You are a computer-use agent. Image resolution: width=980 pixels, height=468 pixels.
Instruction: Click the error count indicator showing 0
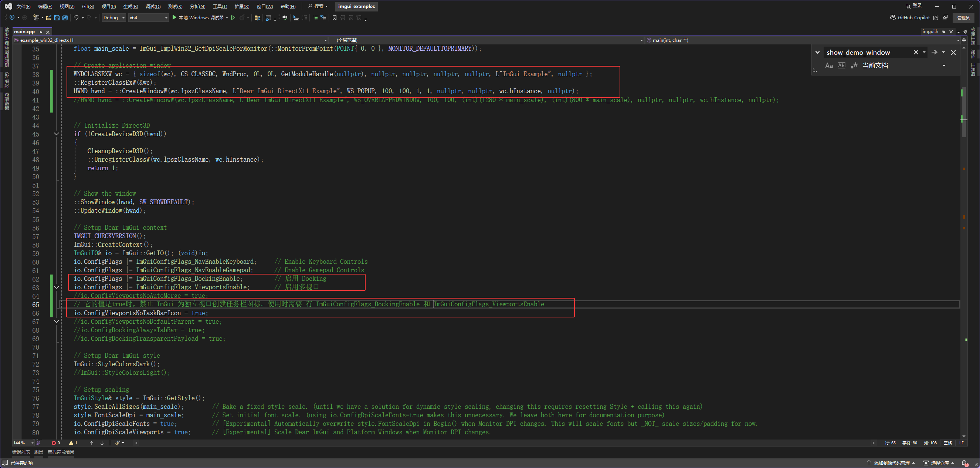point(56,443)
